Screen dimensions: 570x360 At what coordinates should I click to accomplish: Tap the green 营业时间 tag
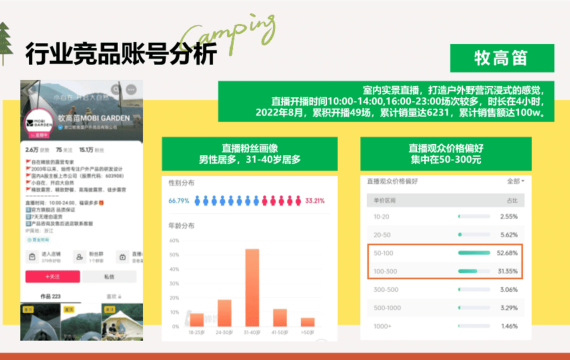tap(38, 240)
